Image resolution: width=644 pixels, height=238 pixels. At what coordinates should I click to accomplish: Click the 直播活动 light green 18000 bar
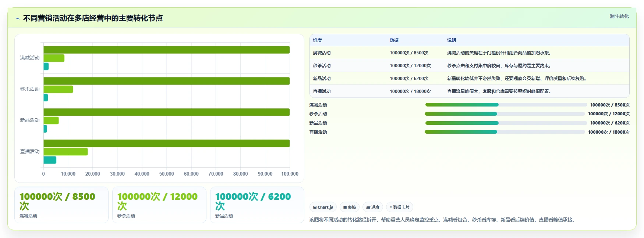pyautogui.click(x=66, y=152)
